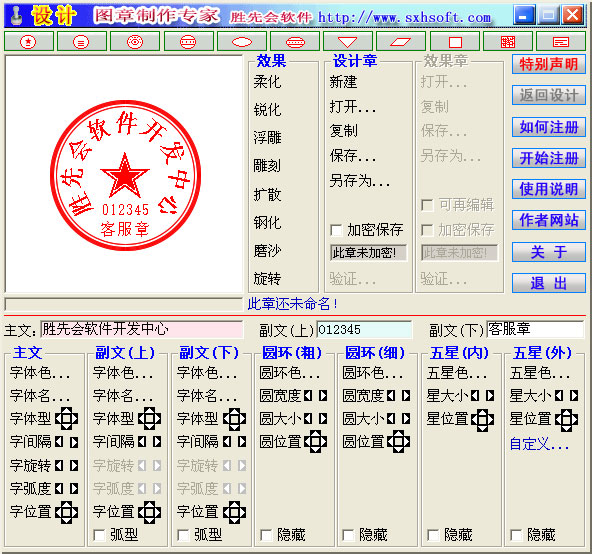Select the triangle seal template
Viewport: 592px width, 554px height.
(x=348, y=42)
